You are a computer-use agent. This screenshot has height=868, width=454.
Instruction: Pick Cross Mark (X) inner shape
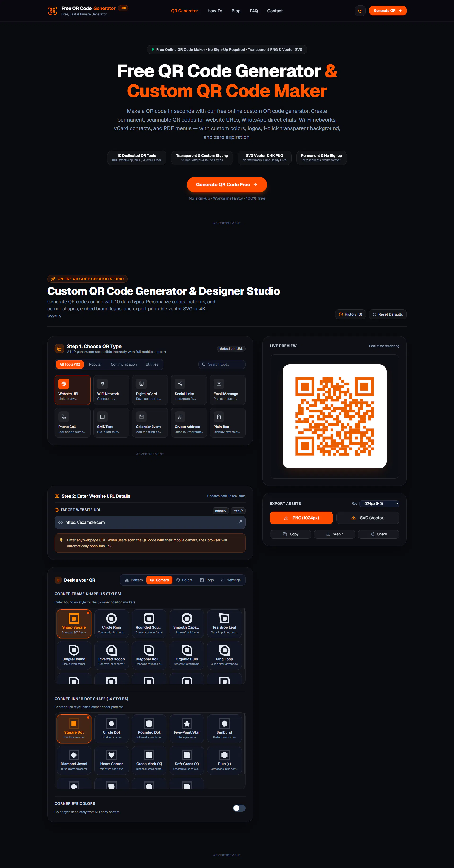149,760
